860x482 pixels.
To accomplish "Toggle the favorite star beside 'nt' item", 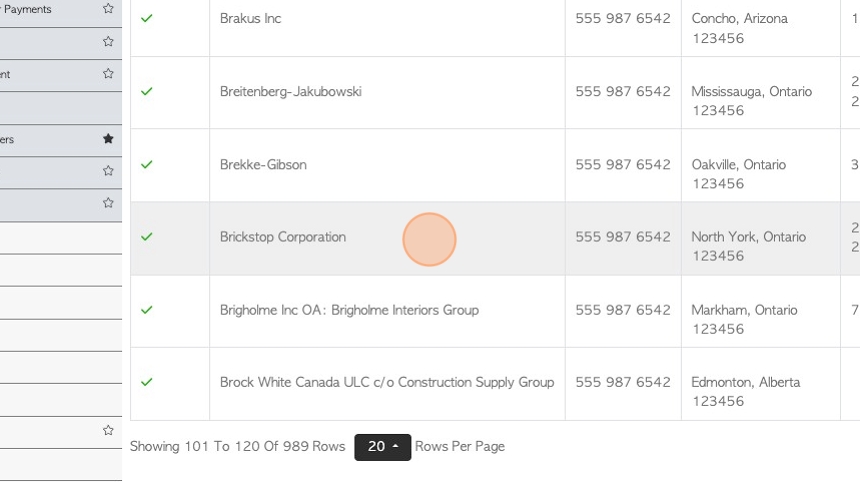I will point(108,73).
